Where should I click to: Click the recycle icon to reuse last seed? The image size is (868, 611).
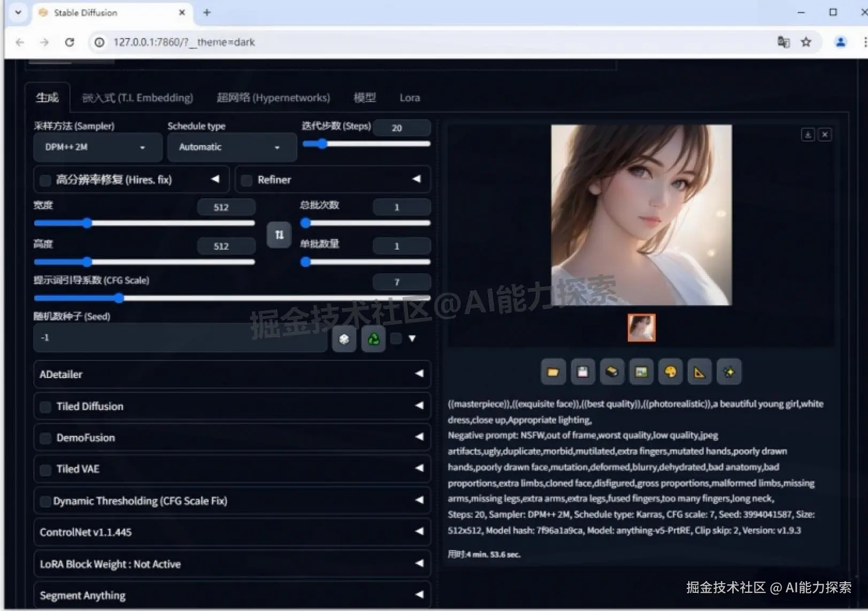[373, 338]
